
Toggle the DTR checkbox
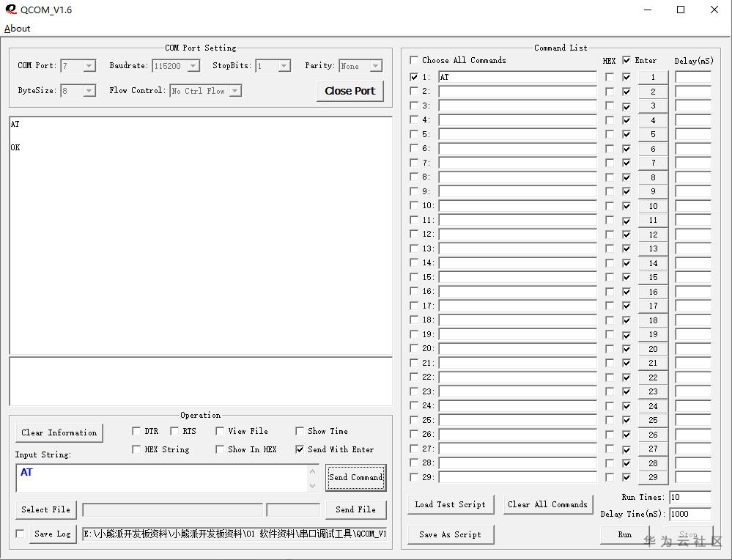[136, 431]
